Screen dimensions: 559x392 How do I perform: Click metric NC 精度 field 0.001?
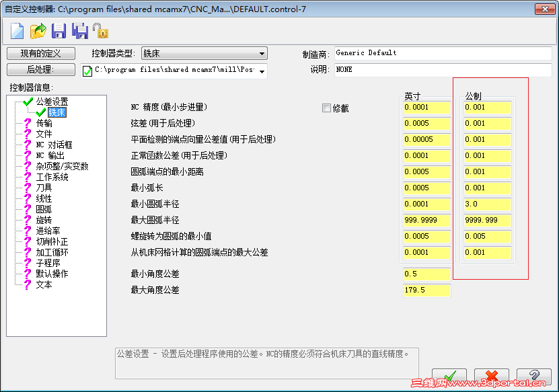point(487,108)
